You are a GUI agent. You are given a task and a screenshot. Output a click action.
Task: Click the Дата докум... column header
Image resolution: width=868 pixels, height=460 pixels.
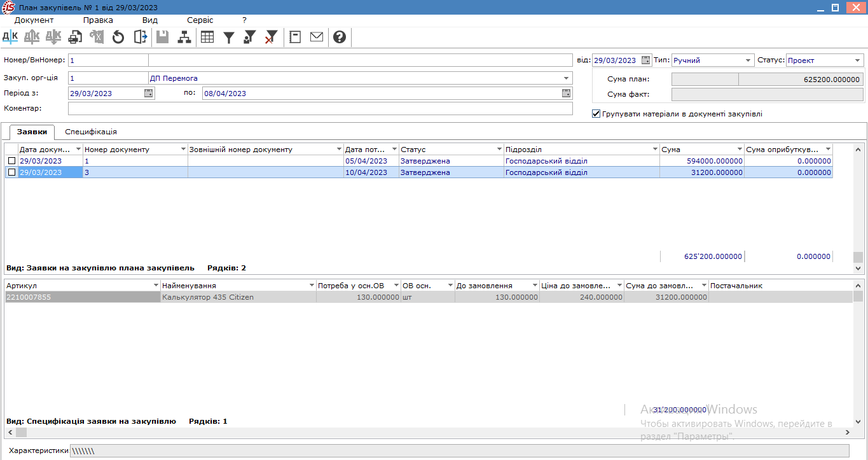50,150
